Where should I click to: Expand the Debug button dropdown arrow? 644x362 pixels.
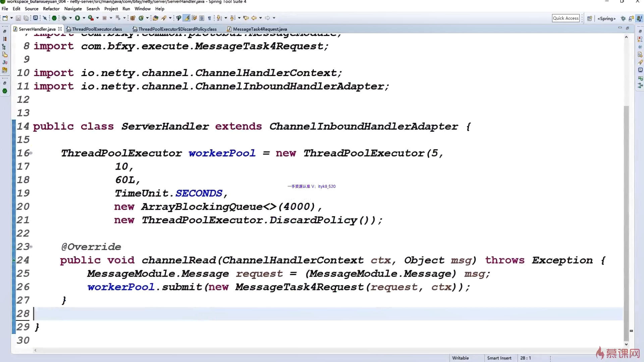tap(70, 18)
